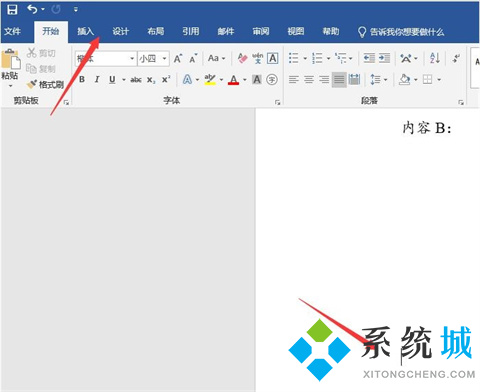The image size is (480, 392).
Task: Click the Text Effects glowing A icon
Action: click(187, 80)
